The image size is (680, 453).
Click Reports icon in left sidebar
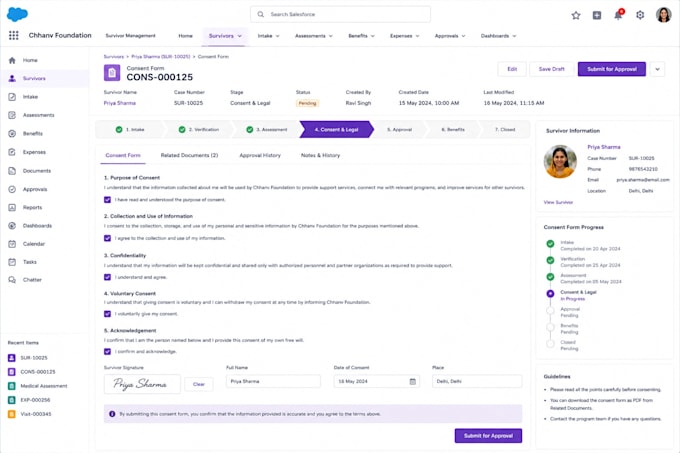point(12,208)
